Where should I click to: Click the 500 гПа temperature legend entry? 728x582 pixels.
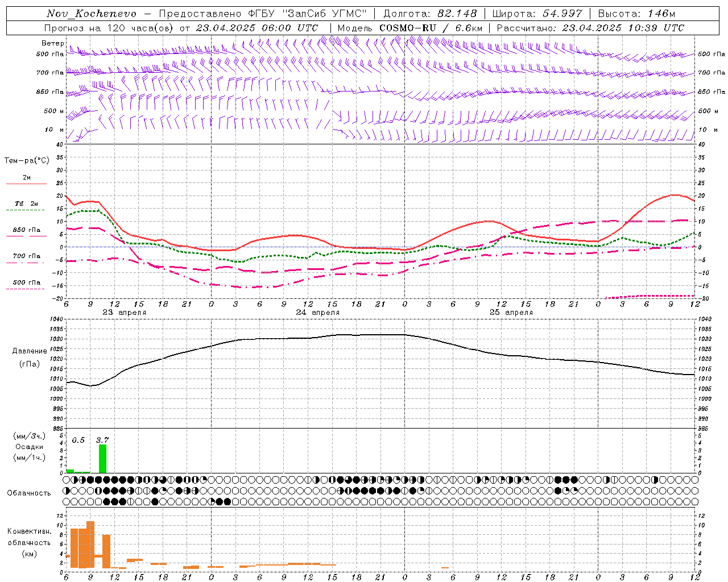coord(27,282)
